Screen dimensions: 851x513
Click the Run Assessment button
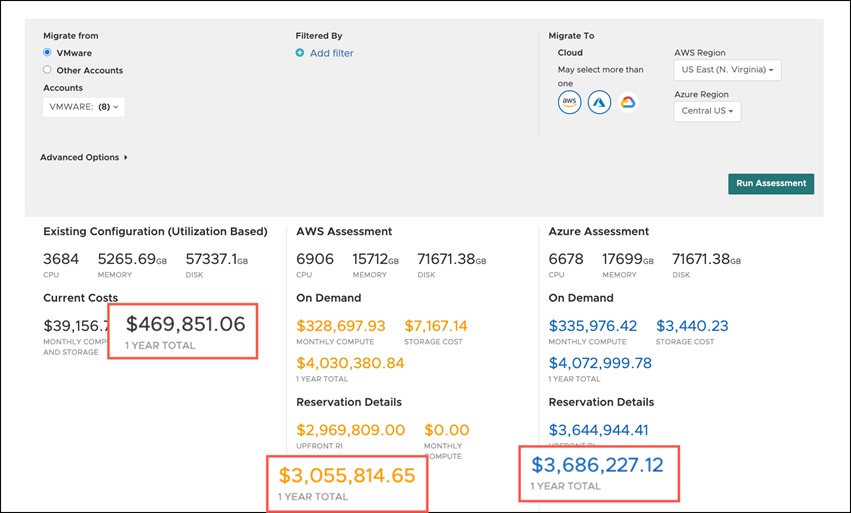(x=771, y=183)
